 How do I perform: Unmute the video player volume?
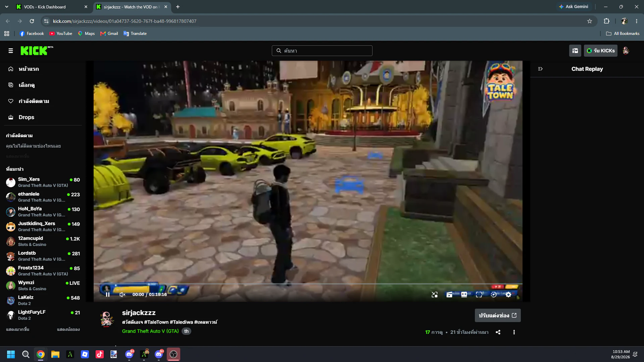pyautogui.click(x=122, y=295)
